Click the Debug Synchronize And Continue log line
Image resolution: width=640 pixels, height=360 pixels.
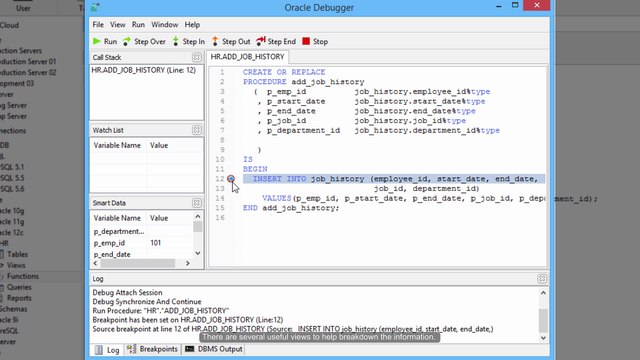click(147, 302)
